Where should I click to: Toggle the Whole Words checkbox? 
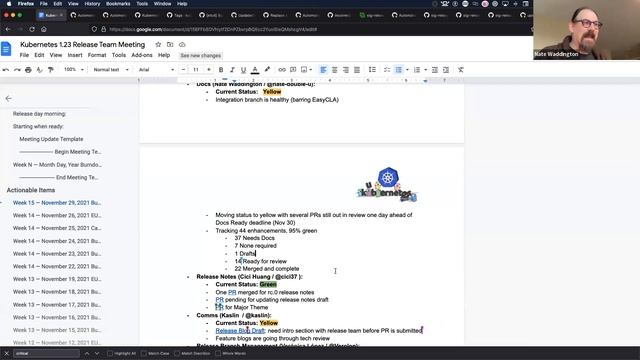click(x=218, y=353)
